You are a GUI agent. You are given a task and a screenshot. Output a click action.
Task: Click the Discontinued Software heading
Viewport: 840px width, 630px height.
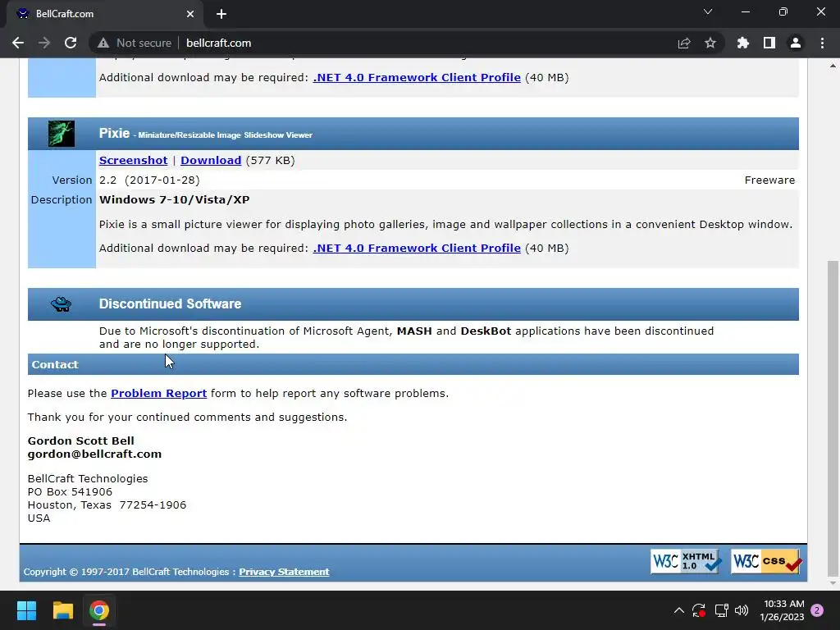point(170,304)
